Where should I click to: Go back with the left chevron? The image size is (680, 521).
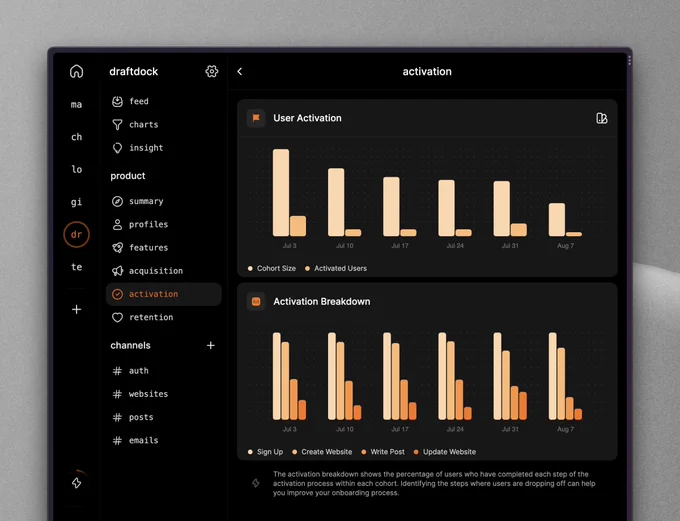click(240, 71)
